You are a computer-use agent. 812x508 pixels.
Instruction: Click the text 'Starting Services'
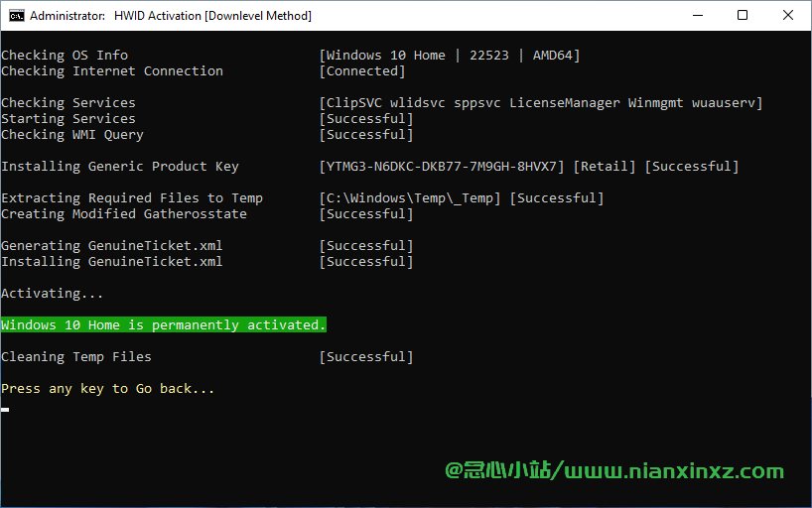68,119
